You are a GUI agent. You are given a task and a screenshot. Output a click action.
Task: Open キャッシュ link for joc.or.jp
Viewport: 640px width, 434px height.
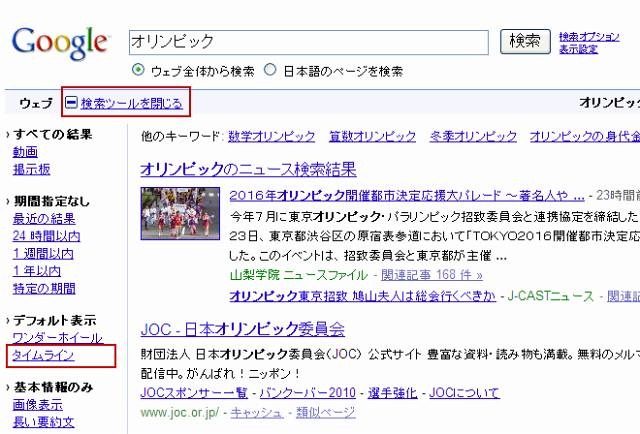coord(257,413)
